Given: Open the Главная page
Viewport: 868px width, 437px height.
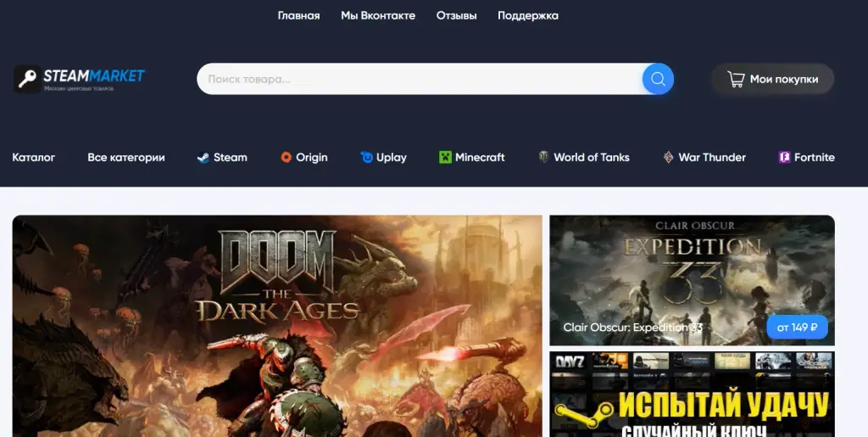Looking at the screenshot, I should click(x=298, y=15).
